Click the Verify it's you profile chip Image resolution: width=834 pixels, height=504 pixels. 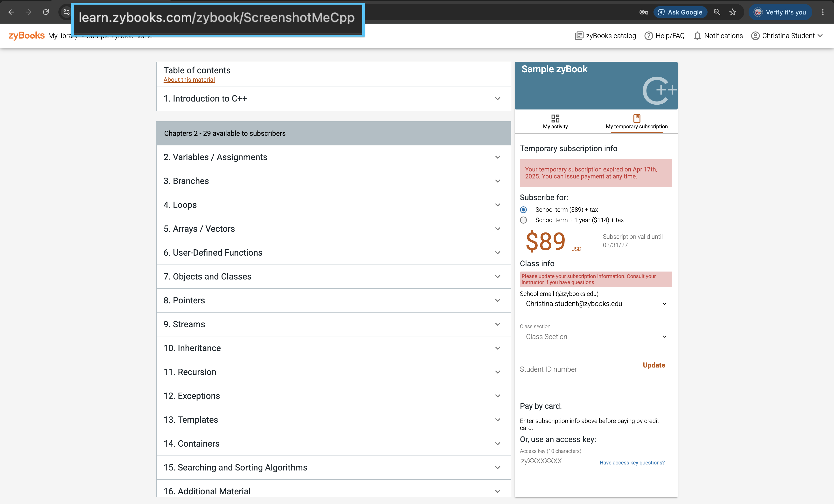[780, 12]
